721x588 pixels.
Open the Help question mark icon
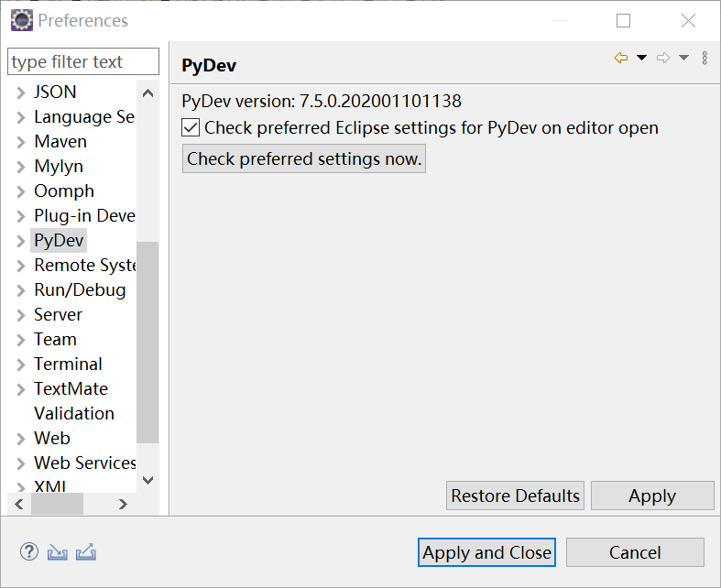pyautogui.click(x=29, y=552)
